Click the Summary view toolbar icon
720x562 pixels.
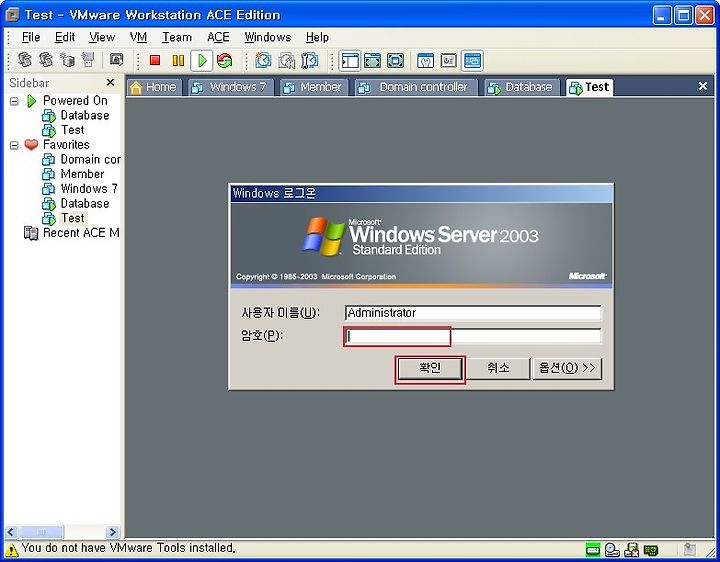point(426,60)
